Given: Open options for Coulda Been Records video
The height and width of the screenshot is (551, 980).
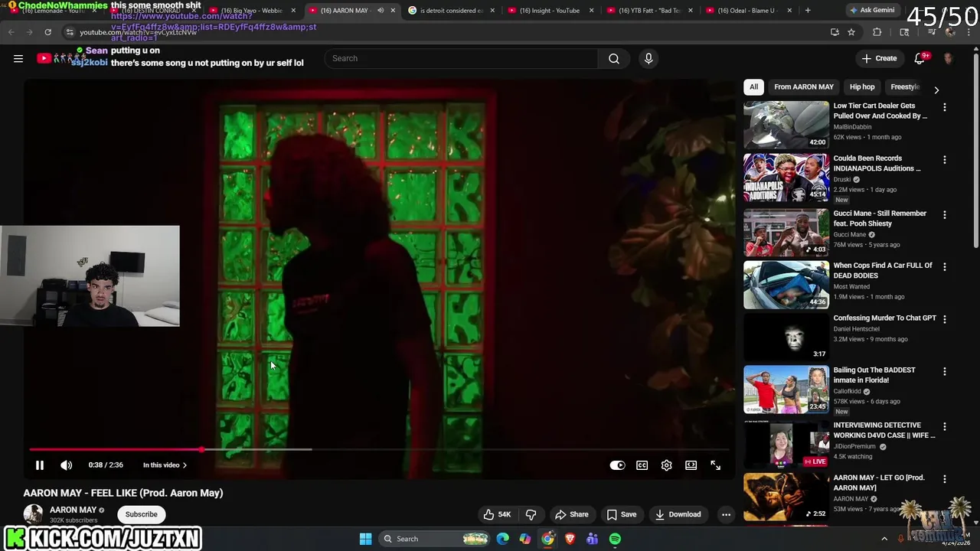Looking at the screenshot, I should (x=945, y=160).
